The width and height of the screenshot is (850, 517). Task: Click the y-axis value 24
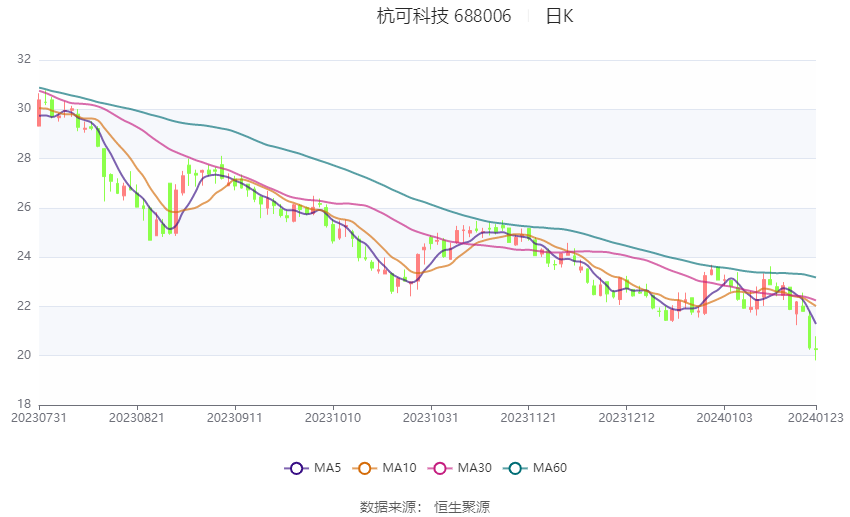point(24,256)
